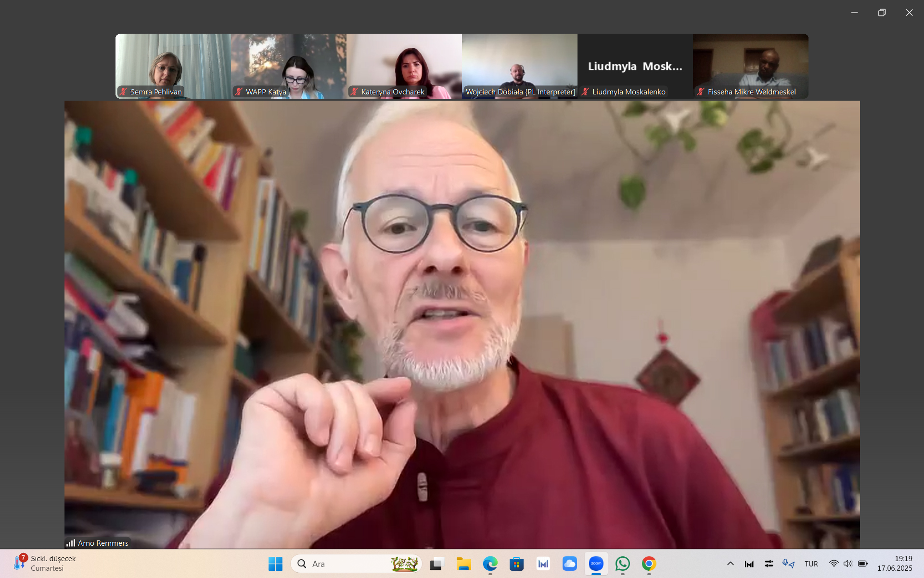The height and width of the screenshot is (578, 924).
Task: Open the Zoom app in taskbar
Action: click(x=596, y=564)
